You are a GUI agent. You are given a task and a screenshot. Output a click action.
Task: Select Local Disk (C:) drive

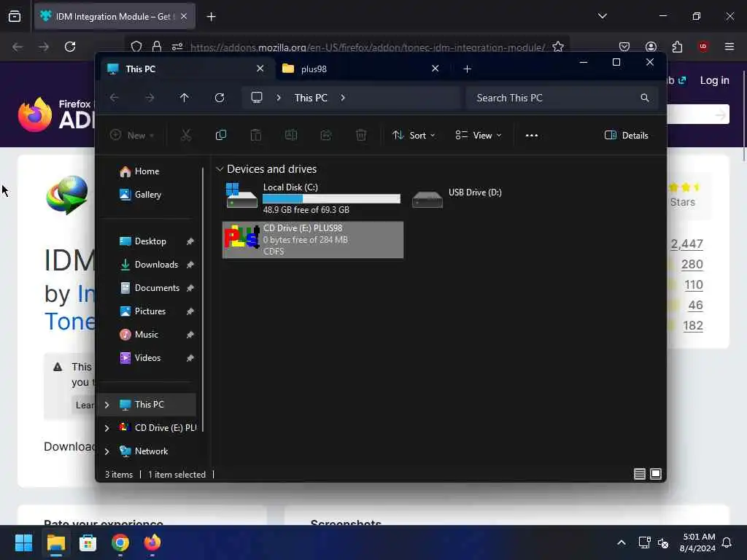313,198
